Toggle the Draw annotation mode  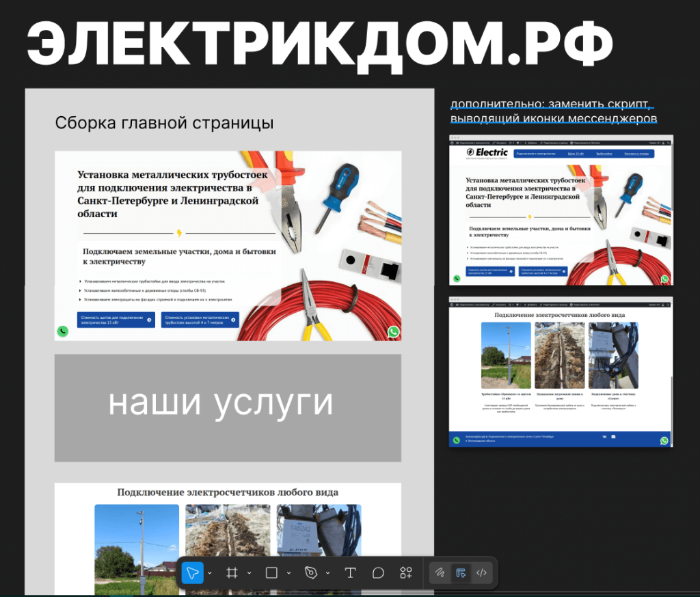point(440,573)
